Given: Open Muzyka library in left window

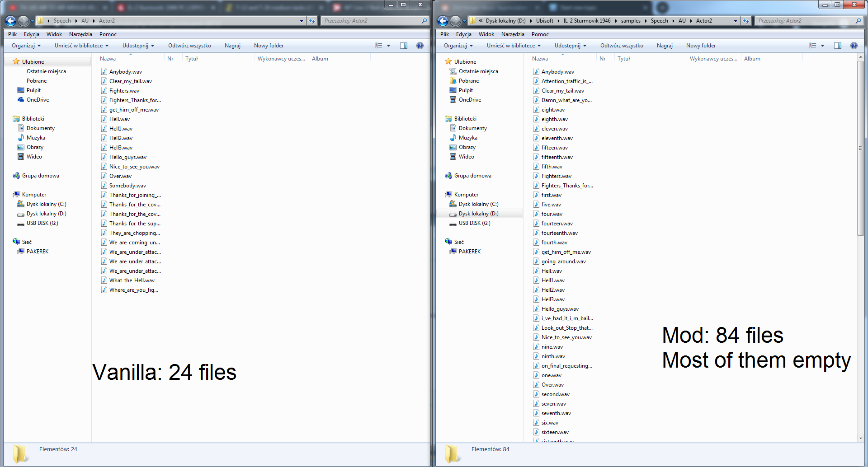Looking at the screenshot, I should [x=36, y=138].
